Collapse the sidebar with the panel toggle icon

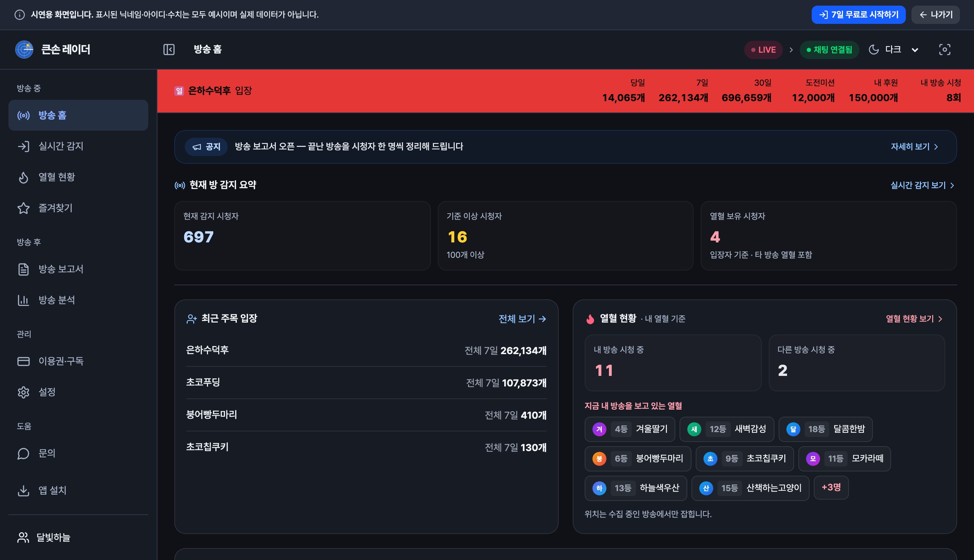169,50
